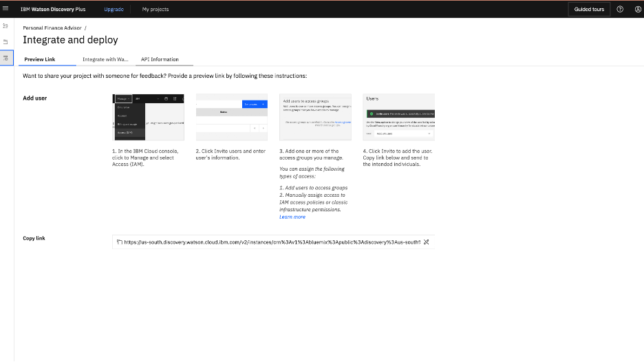The height and width of the screenshot is (362, 644).
Task: Open the Manage collections sidebar icon
Action: pos(6,42)
